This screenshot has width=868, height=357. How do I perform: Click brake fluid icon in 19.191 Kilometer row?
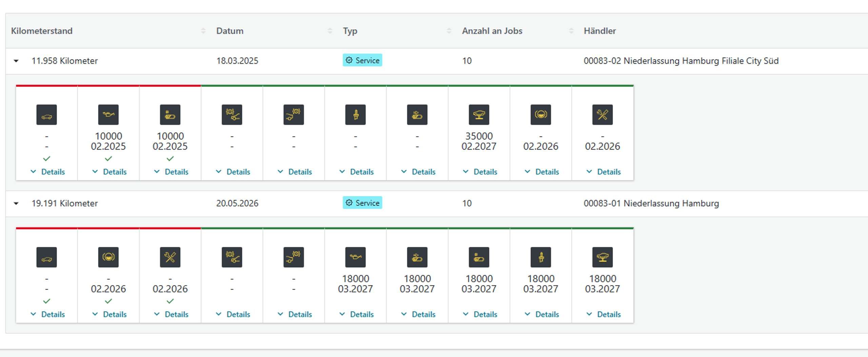click(108, 257)
